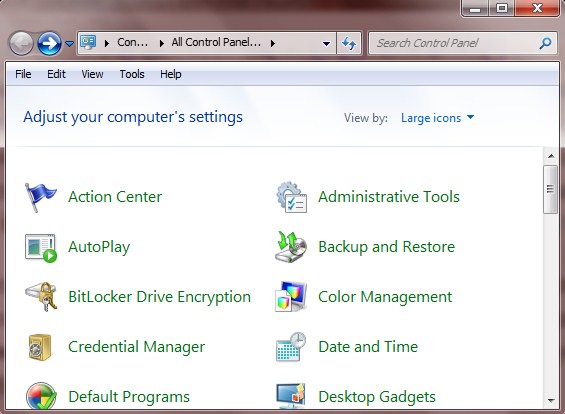Open the Date and Time calendar icon
The width and height of the screenshot is (565, 414).
tap(291, 347)
